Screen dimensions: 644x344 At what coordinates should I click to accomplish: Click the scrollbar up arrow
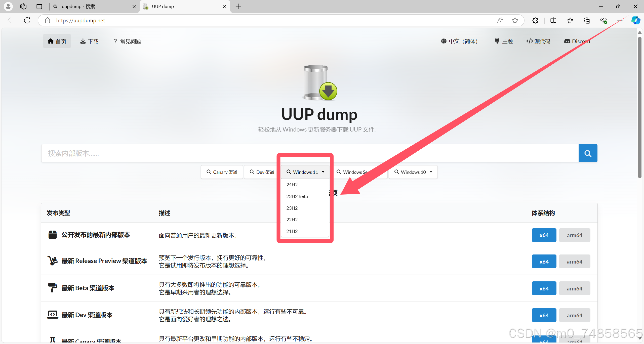coord(640,32)
